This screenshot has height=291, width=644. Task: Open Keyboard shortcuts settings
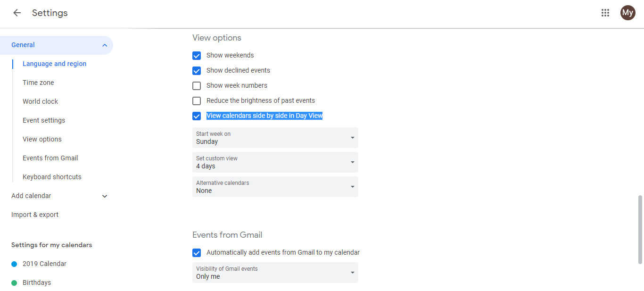pos(52,177)
